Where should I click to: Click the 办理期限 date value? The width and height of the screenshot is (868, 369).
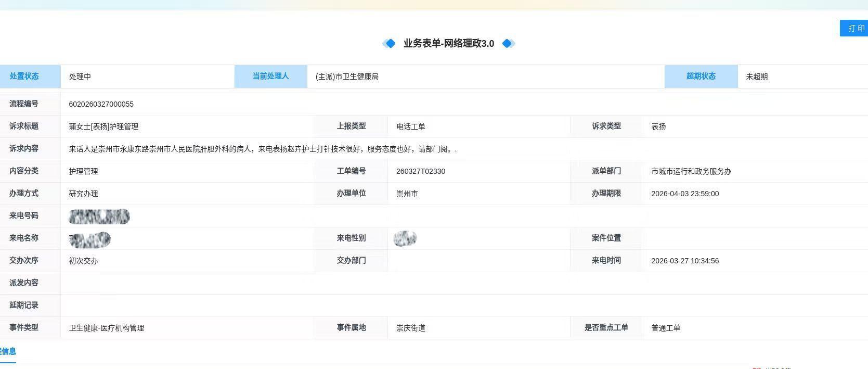[684, 194]
